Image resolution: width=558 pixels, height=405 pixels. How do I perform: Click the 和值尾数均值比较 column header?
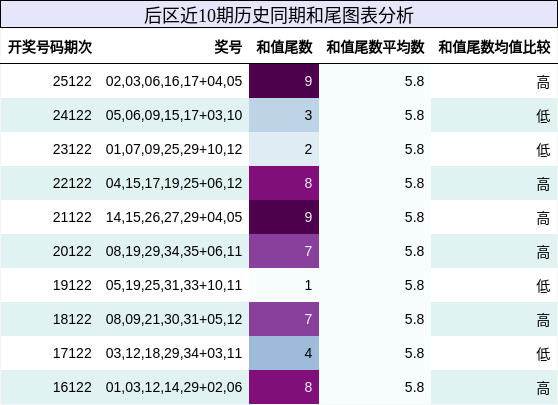494,47
